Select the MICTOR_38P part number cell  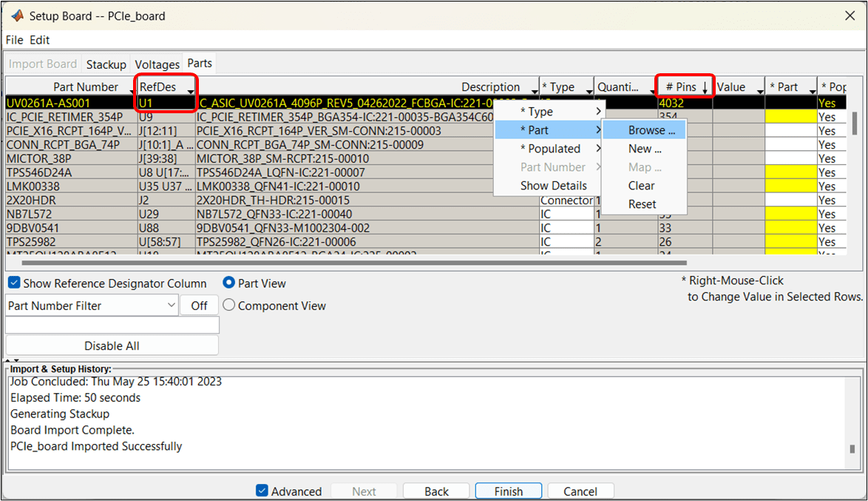[x=71, y=158]
